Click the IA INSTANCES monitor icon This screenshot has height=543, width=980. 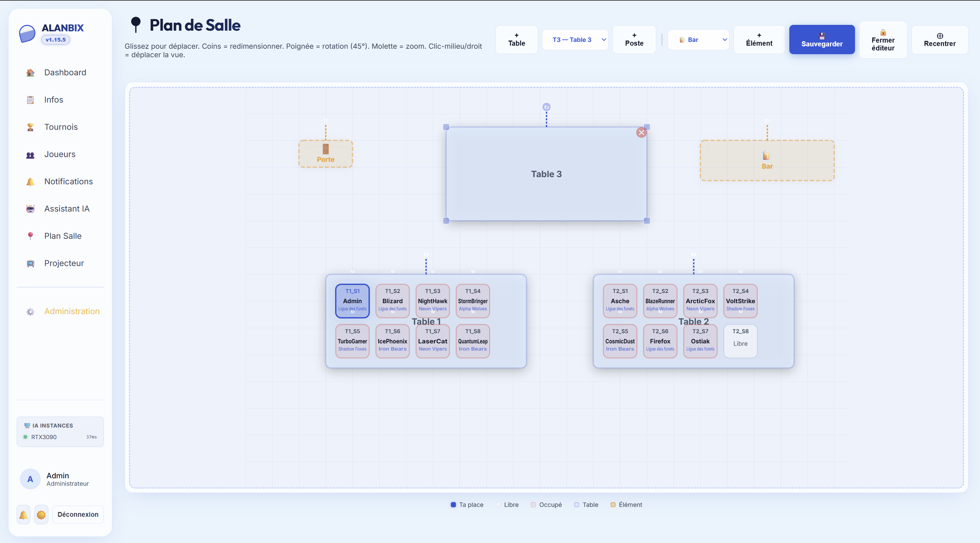coord(27,425)
